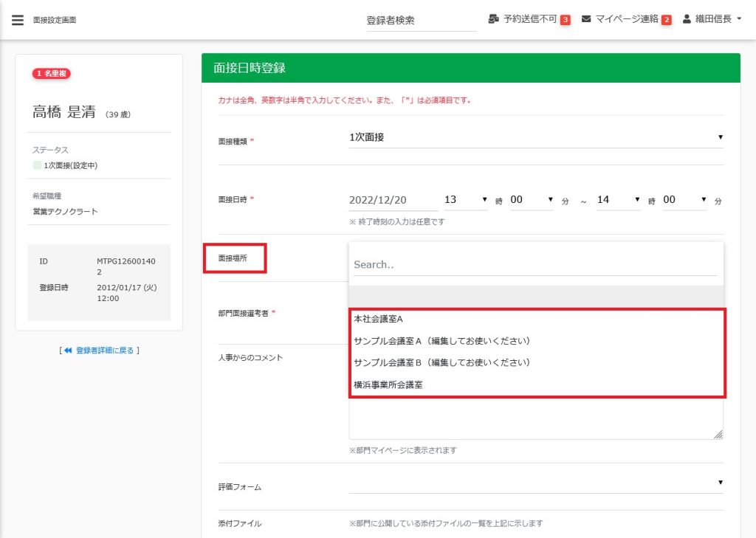Select サンプル会議室B option
Viewport: 756px width, 538px height.
point(442,363)
